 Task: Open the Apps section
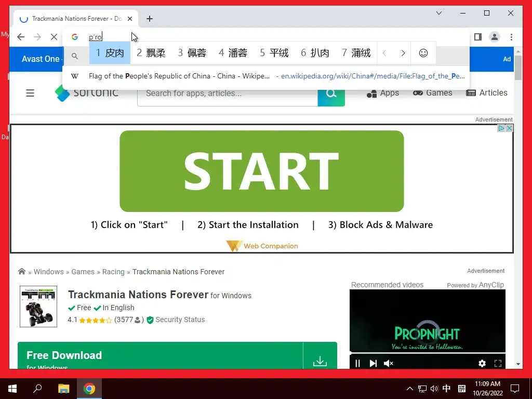[383, 93]
